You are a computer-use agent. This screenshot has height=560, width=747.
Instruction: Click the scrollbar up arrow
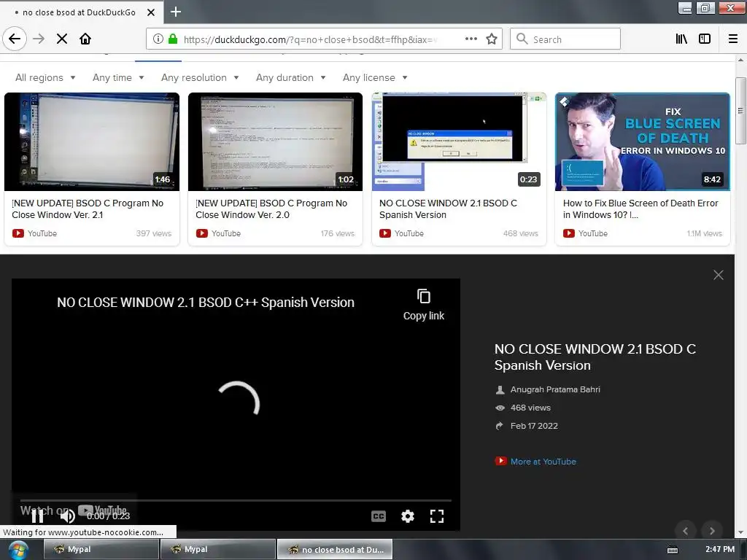740,60
